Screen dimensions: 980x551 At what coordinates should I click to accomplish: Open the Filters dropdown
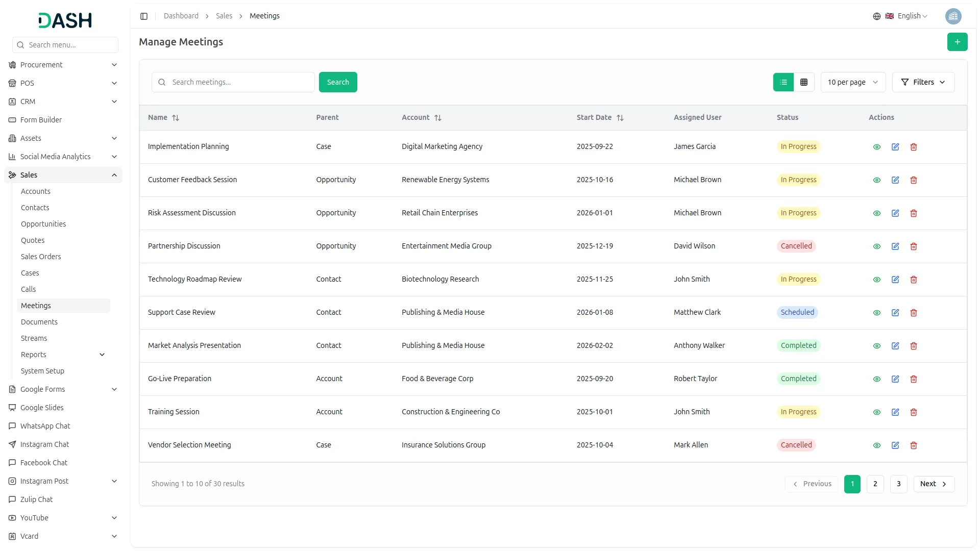[923, 82]
